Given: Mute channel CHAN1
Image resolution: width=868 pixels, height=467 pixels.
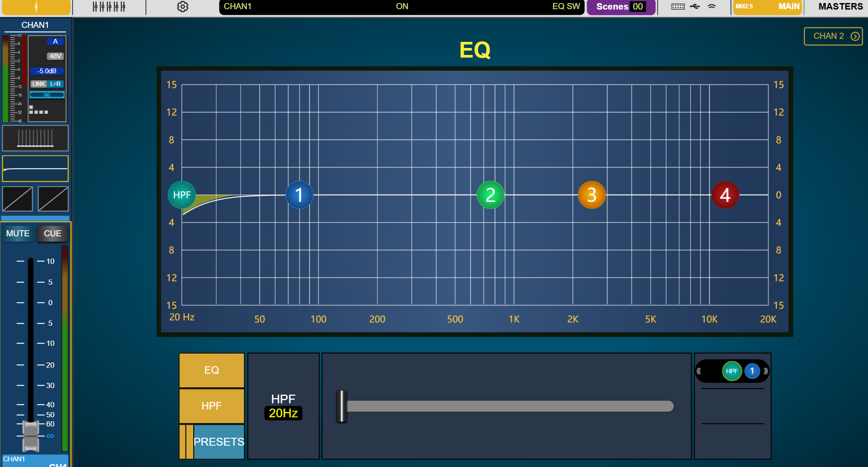Looking at the screenshot, I should pyautogui.click(x=18, y=233).
